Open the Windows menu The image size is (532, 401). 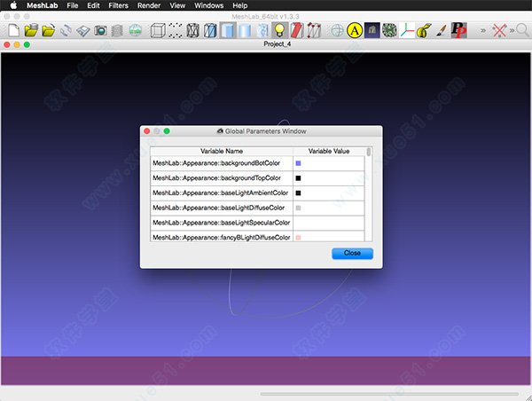point(209,5)
